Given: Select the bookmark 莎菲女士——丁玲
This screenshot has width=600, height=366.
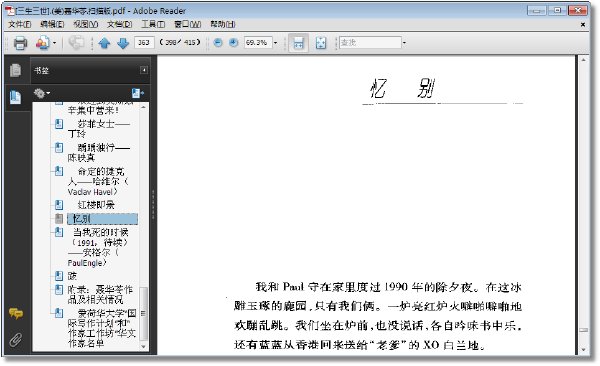Looking at the screenshot, I should [x=99, y=129].
